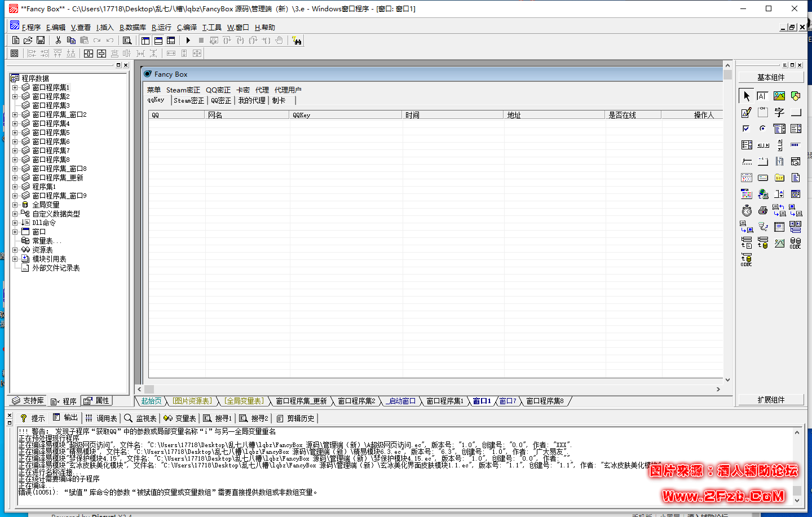Click the binoculars search help icon
812x517 pixels.
click(297, 41)
